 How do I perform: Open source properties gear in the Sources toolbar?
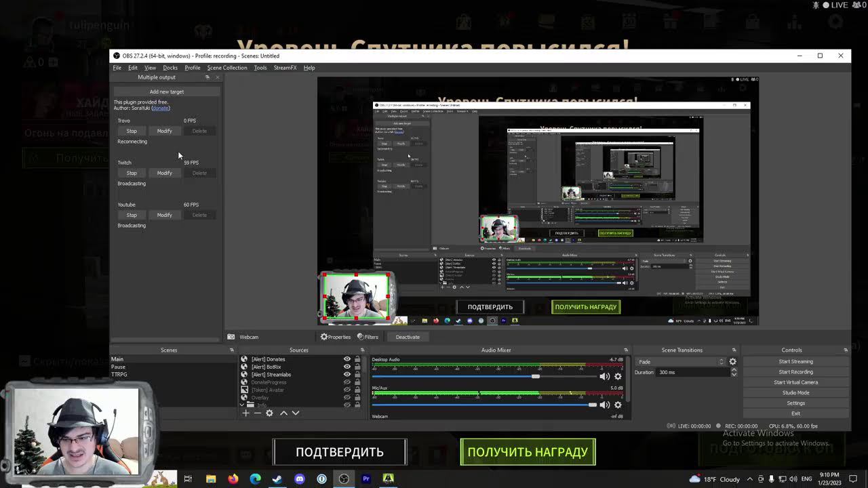269,413
